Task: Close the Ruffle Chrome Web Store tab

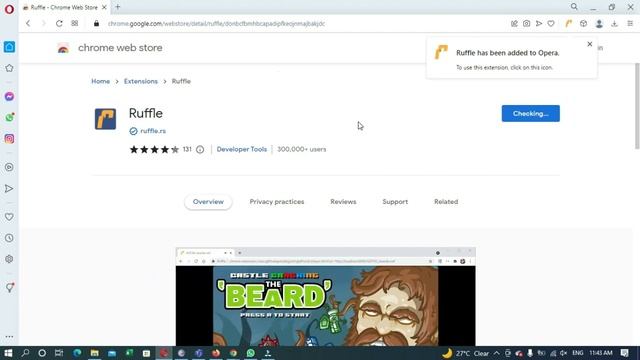Action: (104, 7)
